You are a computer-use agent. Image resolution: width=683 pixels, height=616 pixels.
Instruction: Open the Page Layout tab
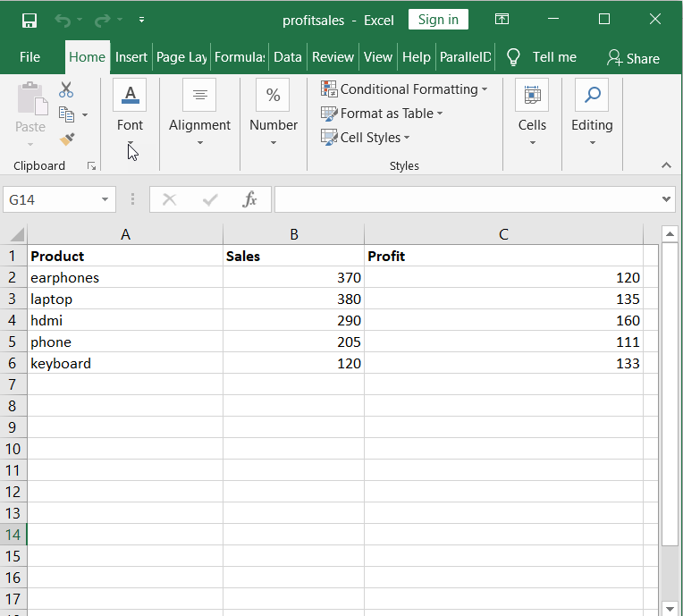click(181, 57)
